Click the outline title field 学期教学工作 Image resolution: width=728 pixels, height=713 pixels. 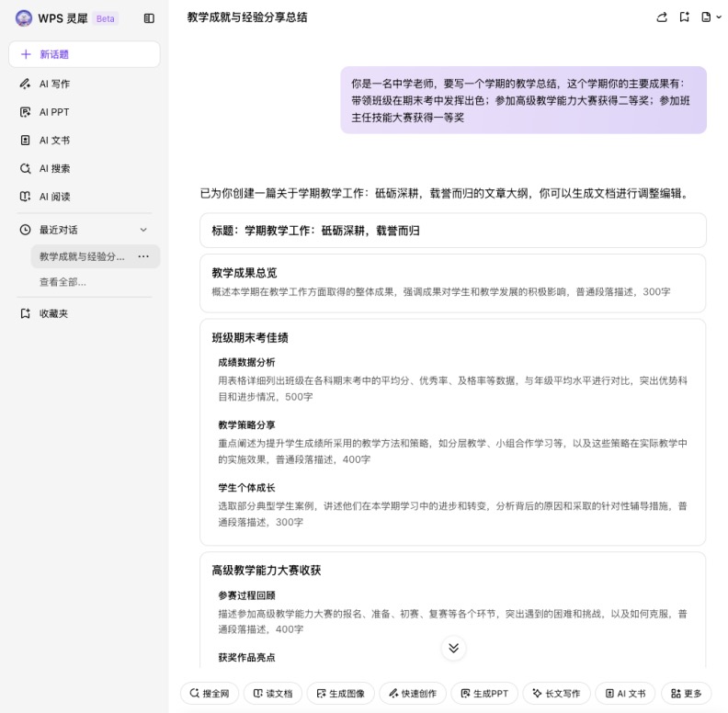[452, 231]
